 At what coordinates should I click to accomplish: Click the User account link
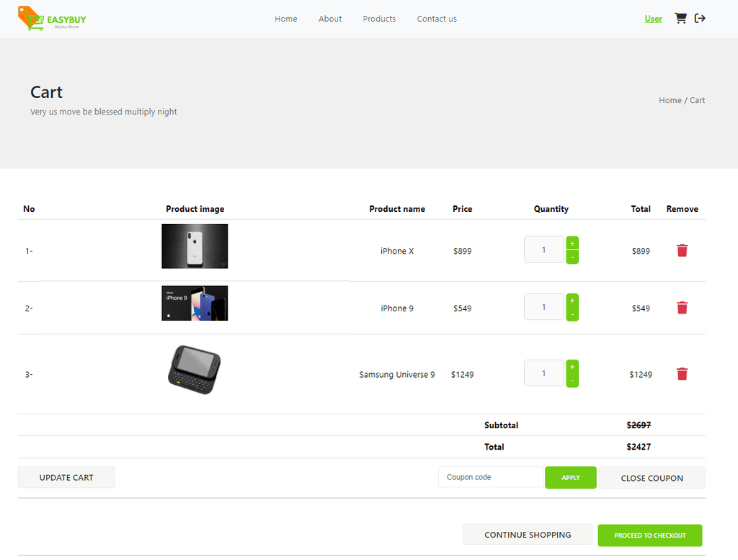click(x=653, y=19)
